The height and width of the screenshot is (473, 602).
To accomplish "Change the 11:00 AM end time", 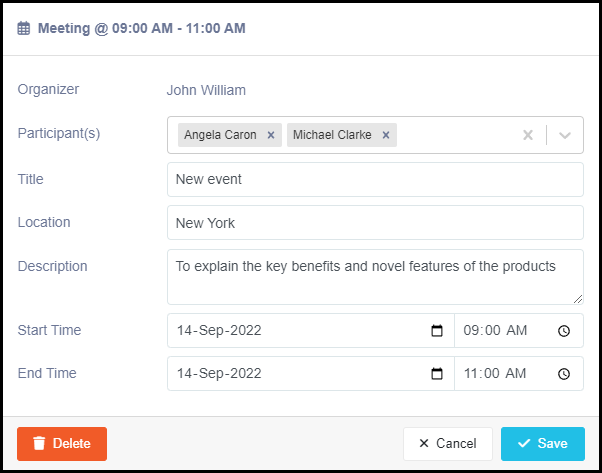I will (x=495, y=374).
